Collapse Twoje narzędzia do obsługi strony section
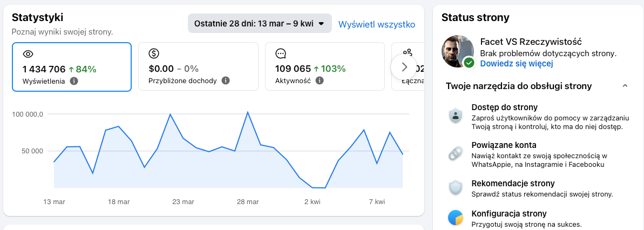This screenshot has width=644, height=230. click(x=625, y=86)
